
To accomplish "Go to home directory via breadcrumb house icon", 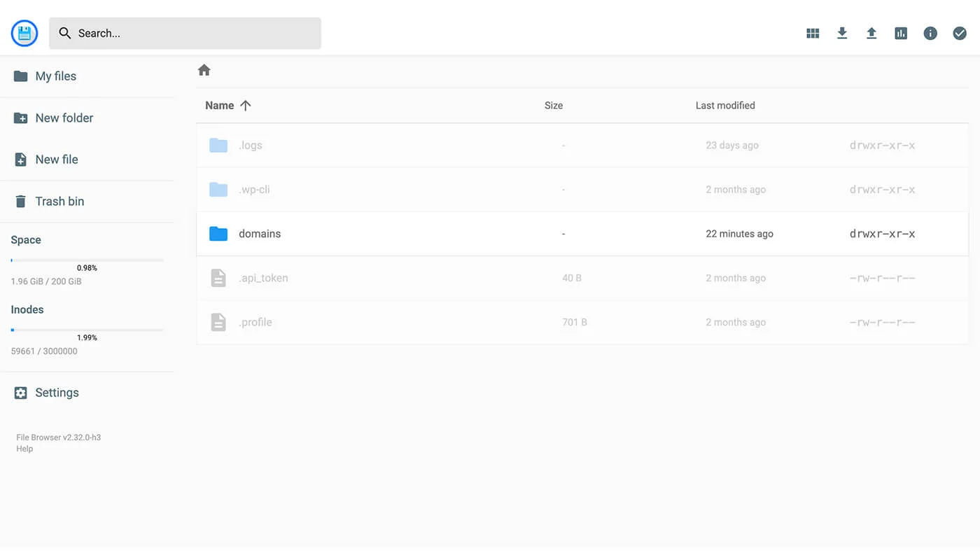I will pos(204,70).
